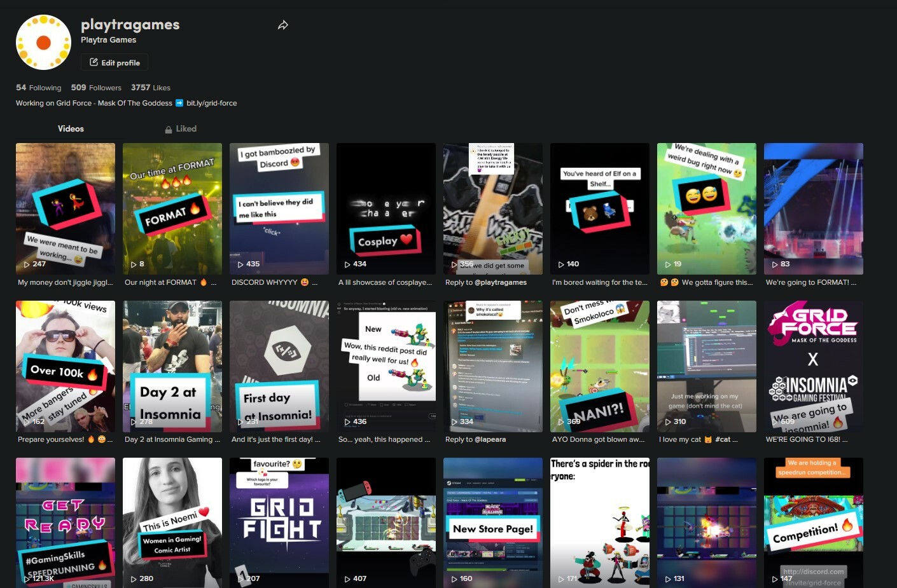897x588 pixels.
Task: Open the 'Reply to @playtragames' video thumbnail
Action: [493, 209]
